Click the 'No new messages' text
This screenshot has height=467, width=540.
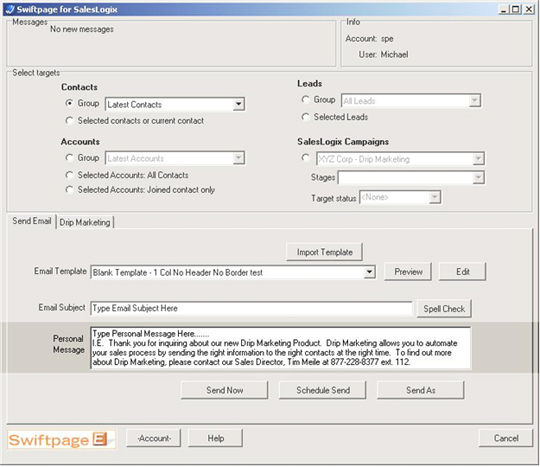pos(82,29)
